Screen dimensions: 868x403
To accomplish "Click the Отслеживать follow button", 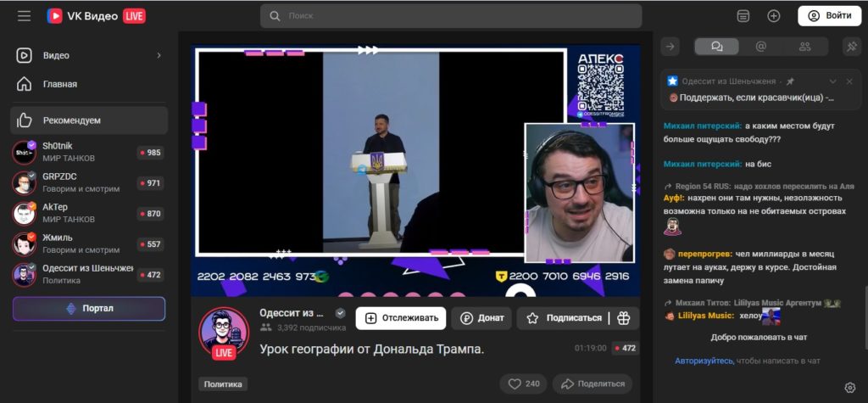I will coord(401,318).
